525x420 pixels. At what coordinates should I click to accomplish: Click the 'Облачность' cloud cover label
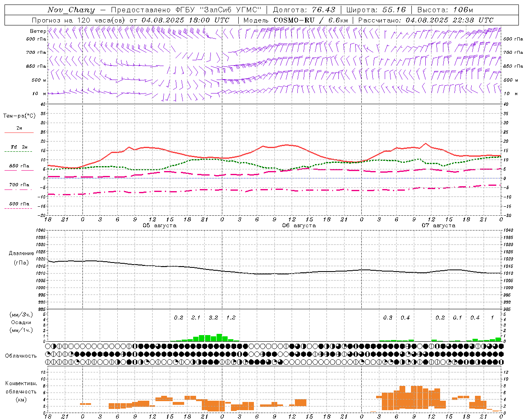pos(21,356)
